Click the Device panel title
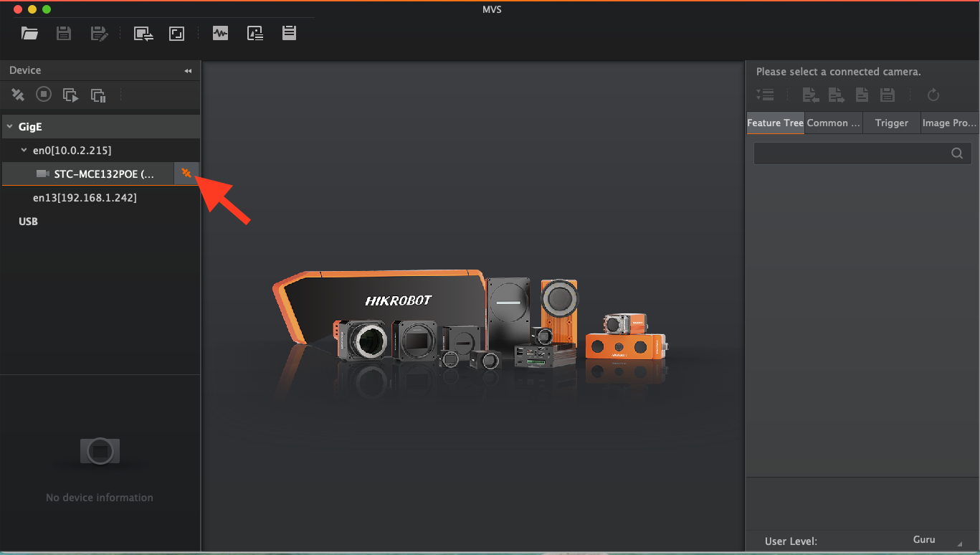The width and height of the screenshot is (980, 555). 25,70
